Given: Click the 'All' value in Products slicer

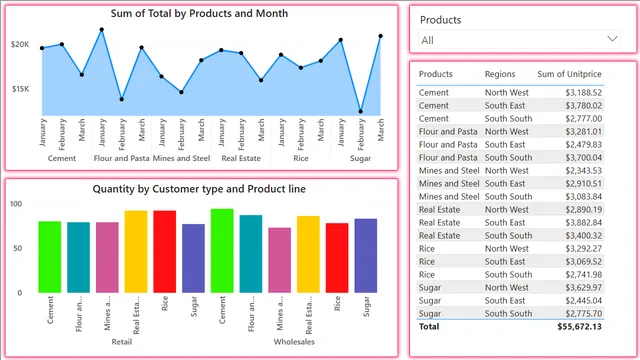Looking at the screenshot, I should click(427, 40).
